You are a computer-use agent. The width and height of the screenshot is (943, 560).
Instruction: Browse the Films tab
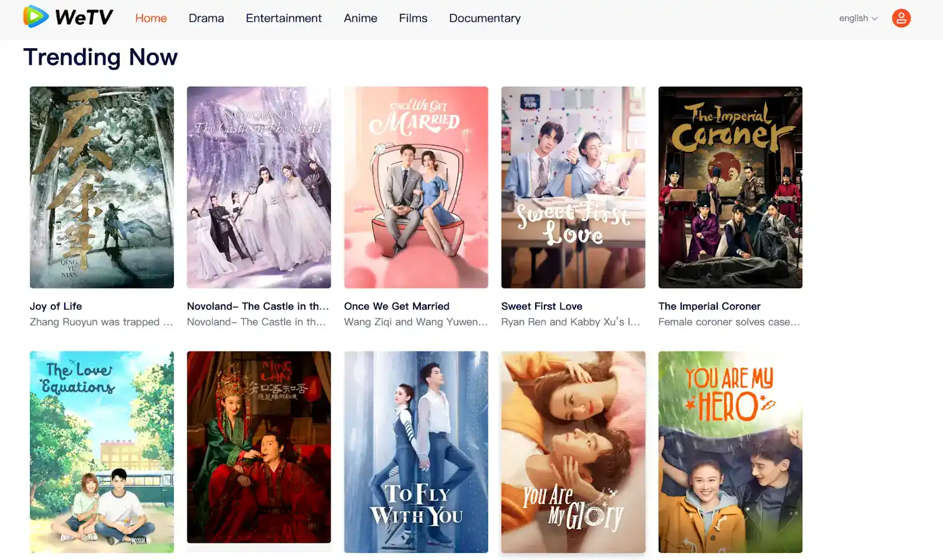413,18
